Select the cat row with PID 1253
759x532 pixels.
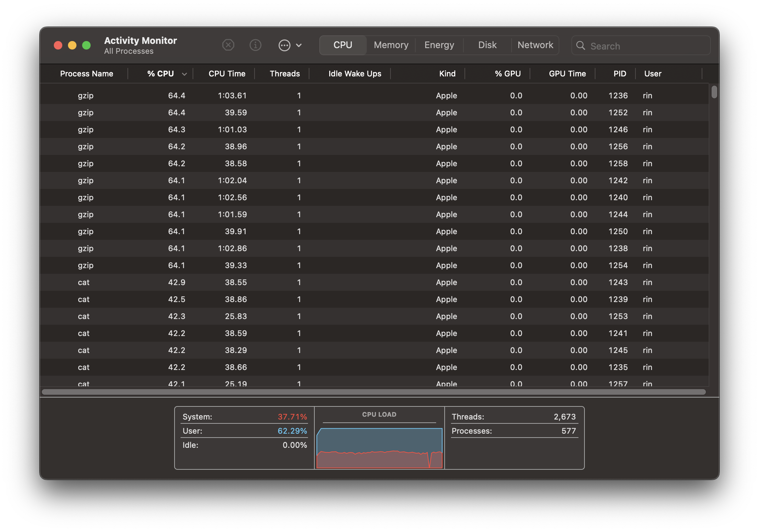click(375, 316)
